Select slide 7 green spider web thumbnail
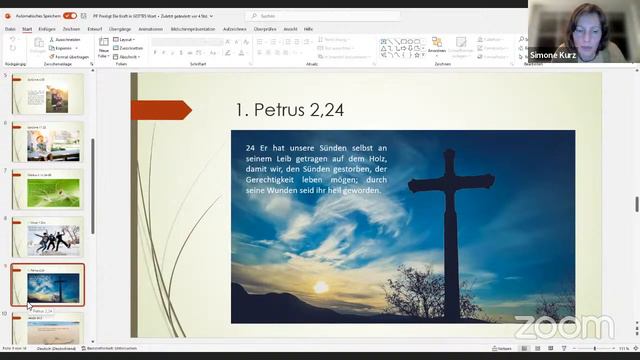The height and width of the screenshot is (360, 640). [47, 189]
